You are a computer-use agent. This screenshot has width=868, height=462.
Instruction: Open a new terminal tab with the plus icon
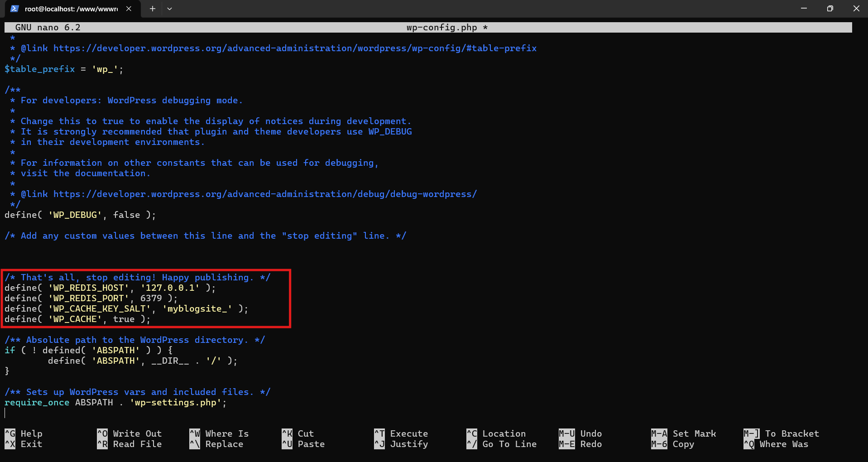[x=152, y=9]
